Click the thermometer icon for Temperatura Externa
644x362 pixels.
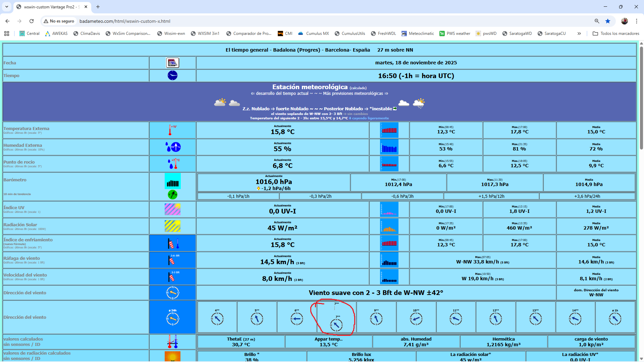(170, 130)
